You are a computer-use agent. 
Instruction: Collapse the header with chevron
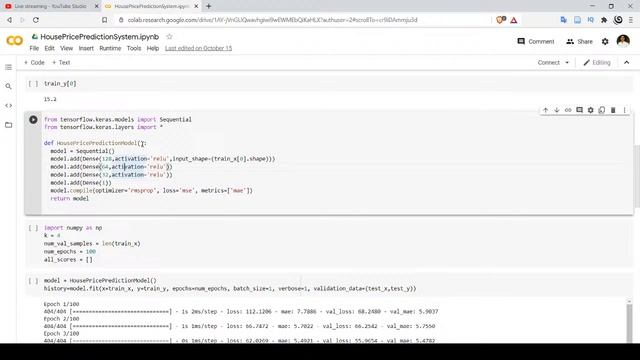point(627,62)
